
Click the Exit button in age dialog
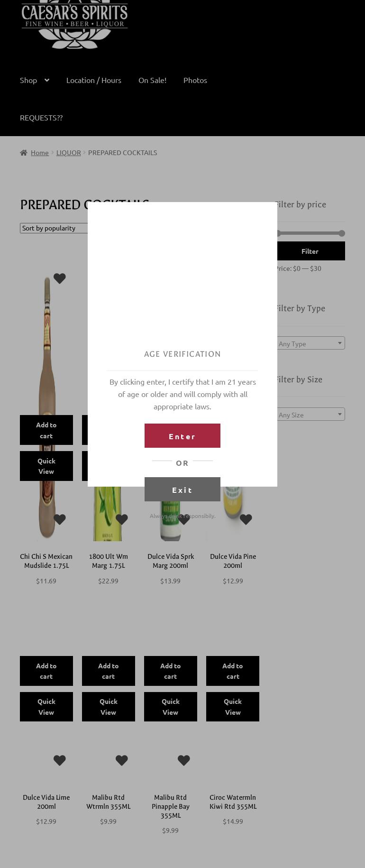182,489
